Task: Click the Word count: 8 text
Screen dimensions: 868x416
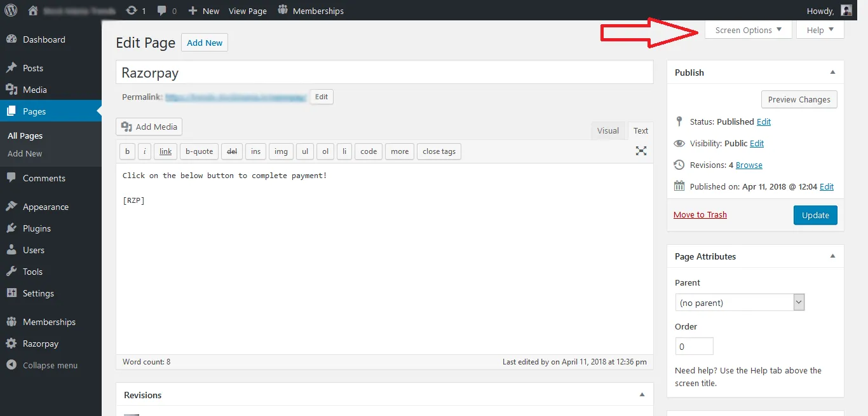Action: (x=147, y=362)
